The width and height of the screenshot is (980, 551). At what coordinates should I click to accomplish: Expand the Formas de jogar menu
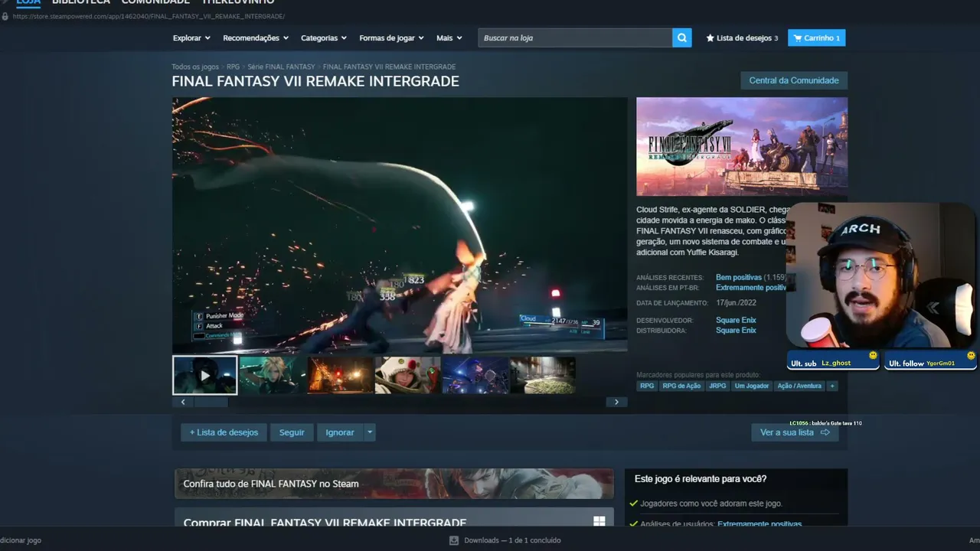click(x=391, y=37)
